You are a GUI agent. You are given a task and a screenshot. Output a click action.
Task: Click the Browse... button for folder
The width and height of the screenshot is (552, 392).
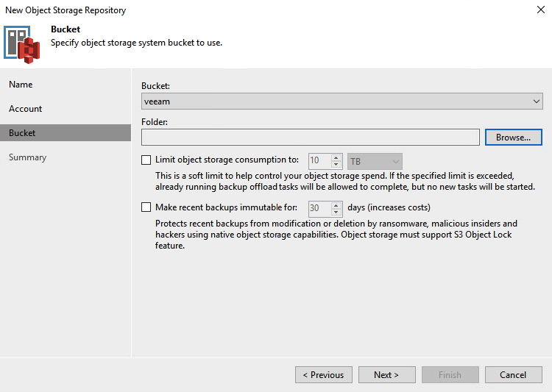513,138
